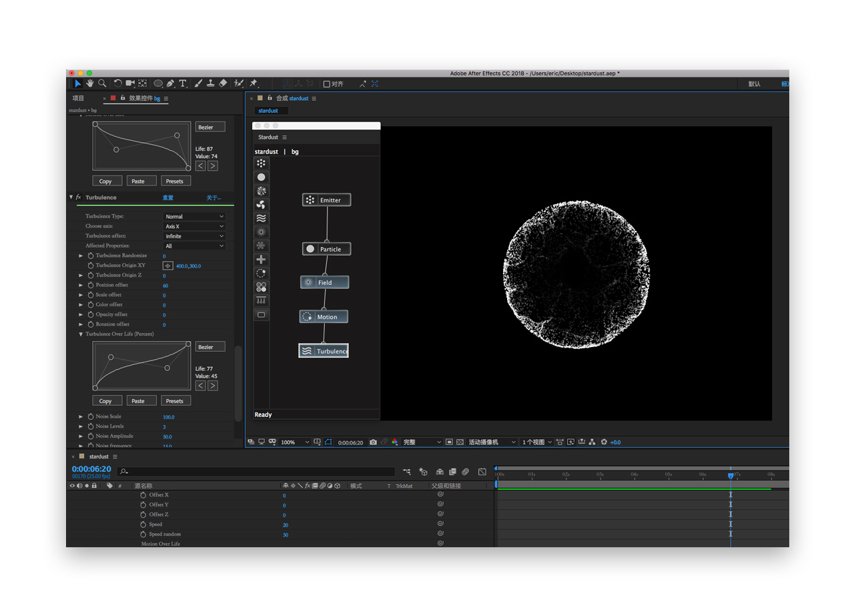Screen dimensions: 854x616
Task: Toggle stopwatch for Color offset
Action: [91, 305]
